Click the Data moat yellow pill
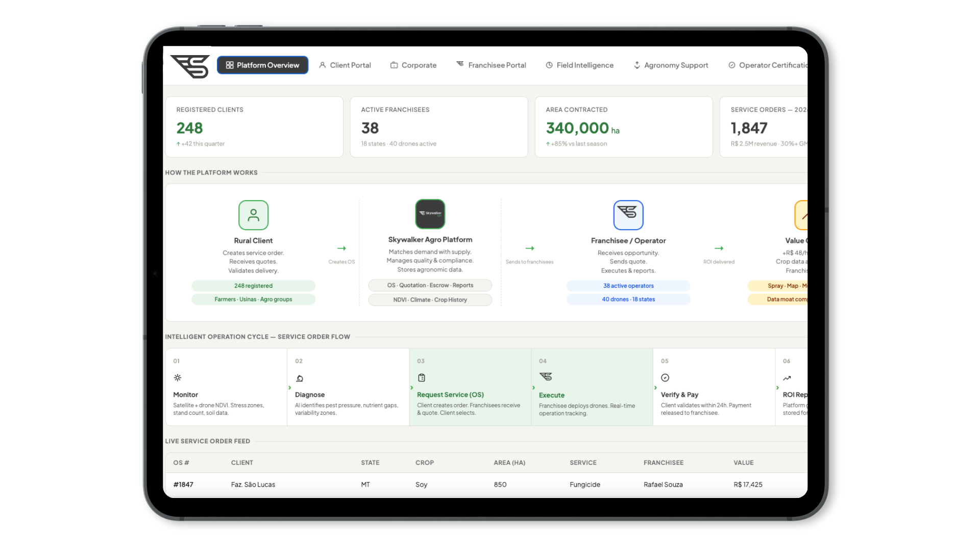 [x=778, y=299]
